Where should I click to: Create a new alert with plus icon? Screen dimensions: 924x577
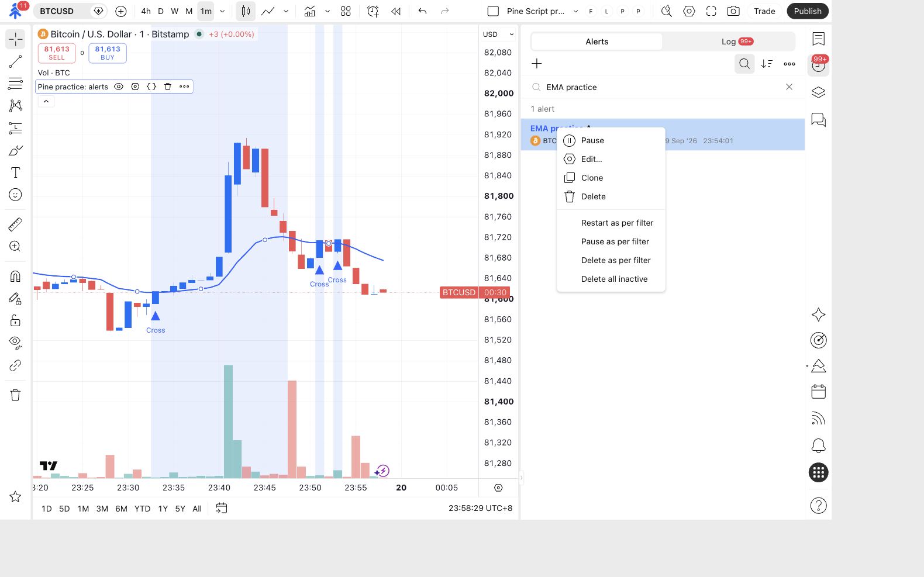pos(537,64)
